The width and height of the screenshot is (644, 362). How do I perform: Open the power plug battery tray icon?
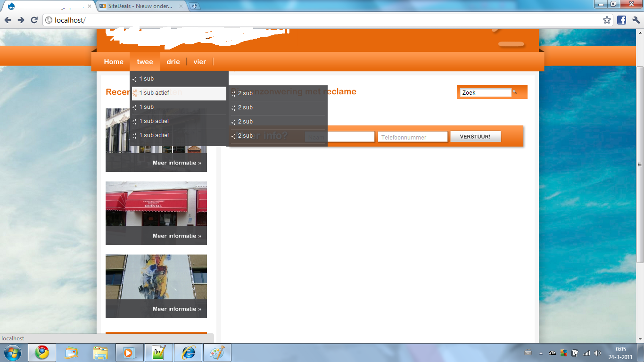click(575, 353)
